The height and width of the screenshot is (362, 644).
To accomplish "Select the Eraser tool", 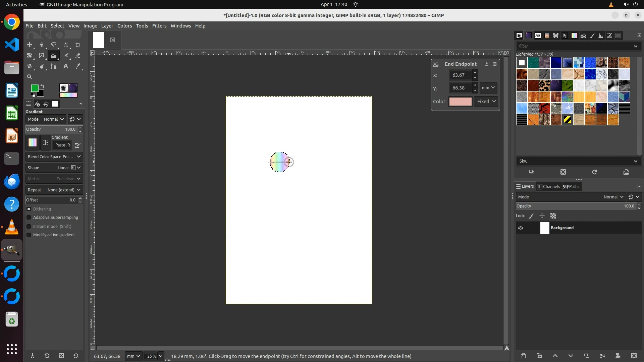I will 78,56.
